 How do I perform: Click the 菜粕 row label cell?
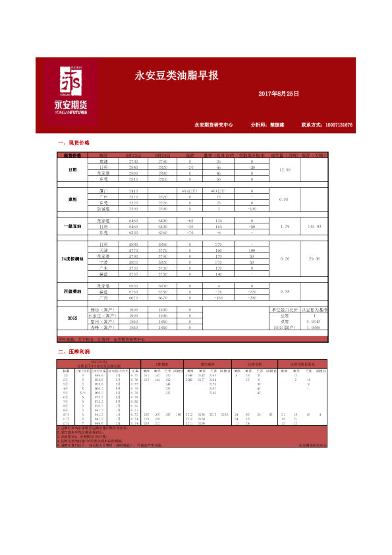(x=72, y=200)
